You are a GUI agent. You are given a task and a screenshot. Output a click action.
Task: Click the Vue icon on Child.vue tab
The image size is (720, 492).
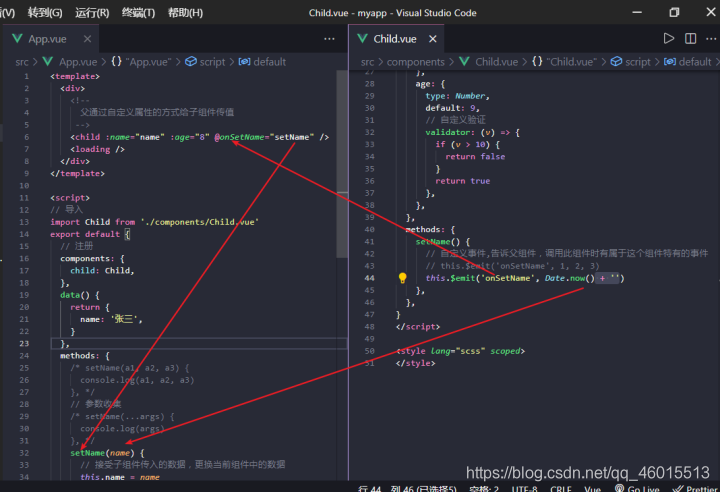pyautogui.click(x=362, y=39)
